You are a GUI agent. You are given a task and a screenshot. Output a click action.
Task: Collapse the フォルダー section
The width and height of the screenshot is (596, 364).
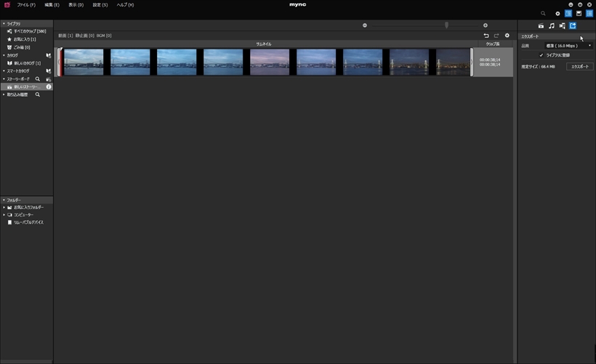click(x=4, y=200)
